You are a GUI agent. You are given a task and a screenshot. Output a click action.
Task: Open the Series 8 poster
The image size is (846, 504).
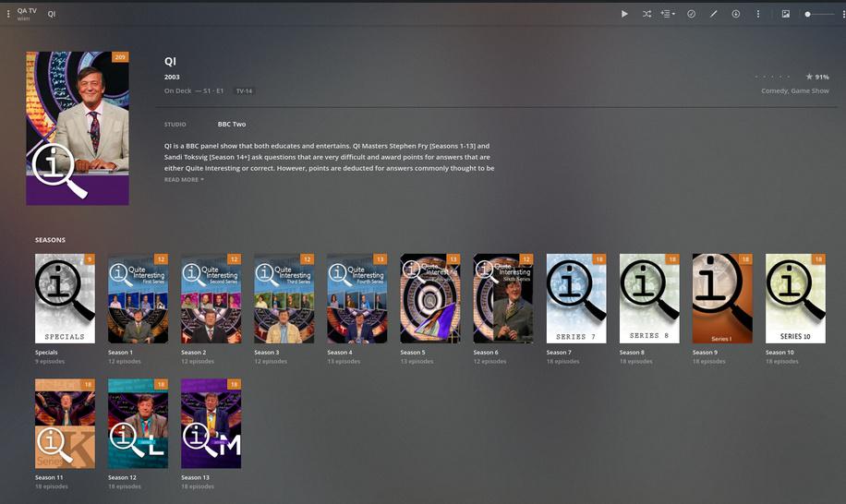pos(649,299)
